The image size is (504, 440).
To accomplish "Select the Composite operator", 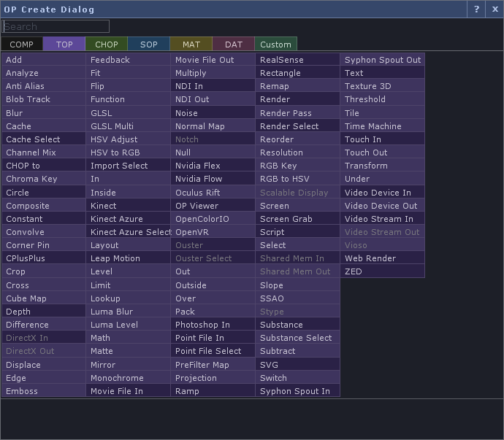I will (x=44, y=206).
